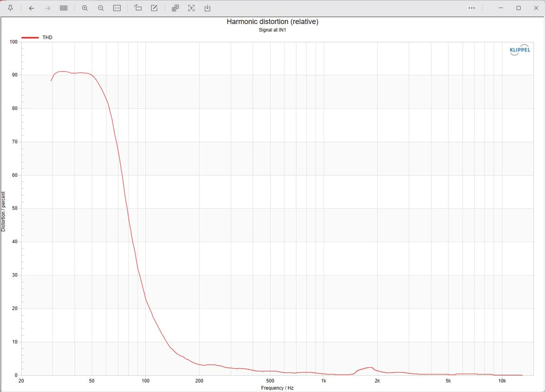
Task: Click the 1k frequency axis tick label
Action: (324, 381)
